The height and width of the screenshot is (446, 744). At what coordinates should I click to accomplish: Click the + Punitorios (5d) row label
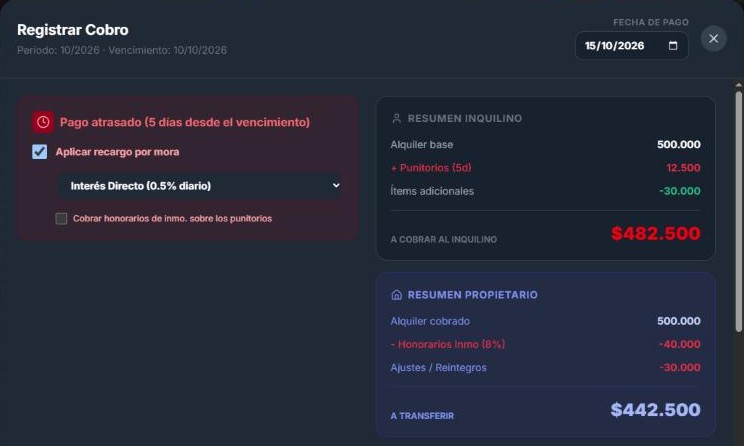[431, 167]
